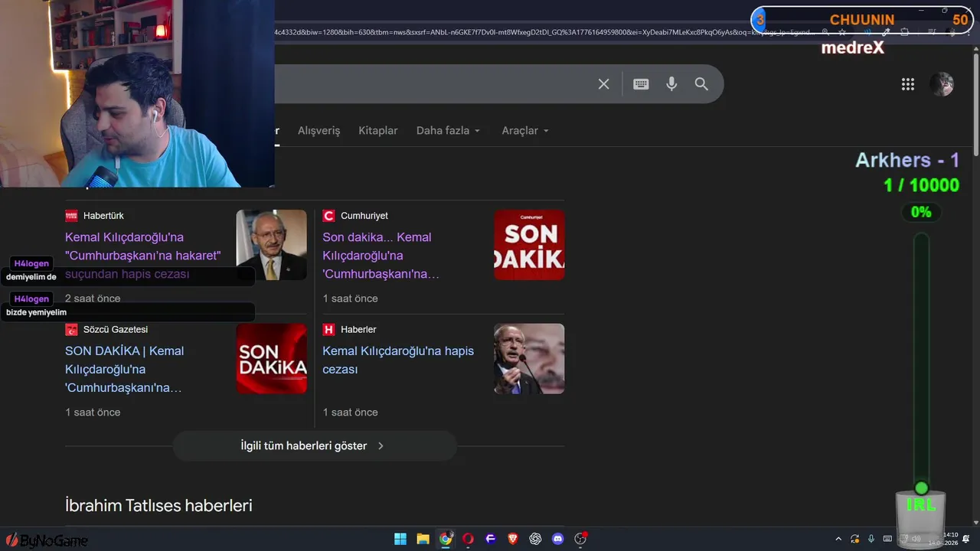980x551 pixels.
Task: Open Cumhuriyet's SON DAKİKA thumbnail
Action: click(529, 245)
